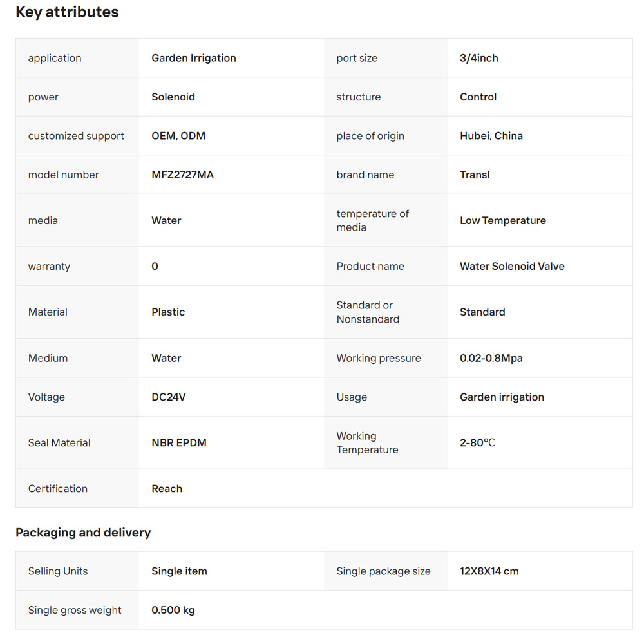The height and width of the screenshot is (644, 644).
Task: Click the Key attributes heading
Action: (67, 12)
